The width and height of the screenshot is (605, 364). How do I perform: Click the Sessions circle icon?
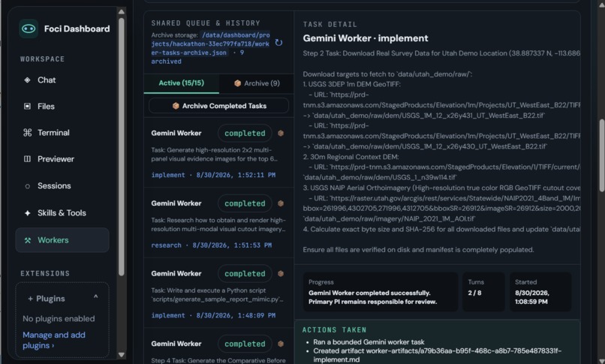point(27,186)
